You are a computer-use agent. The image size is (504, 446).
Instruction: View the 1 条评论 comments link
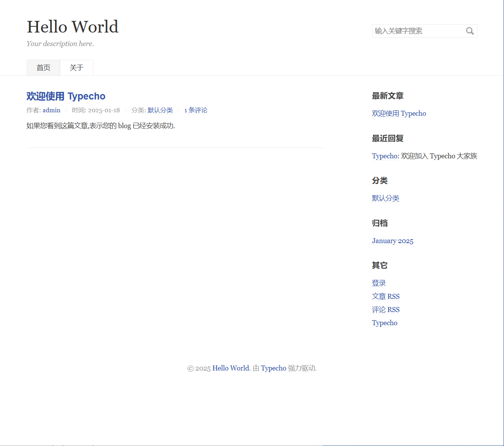196,110
